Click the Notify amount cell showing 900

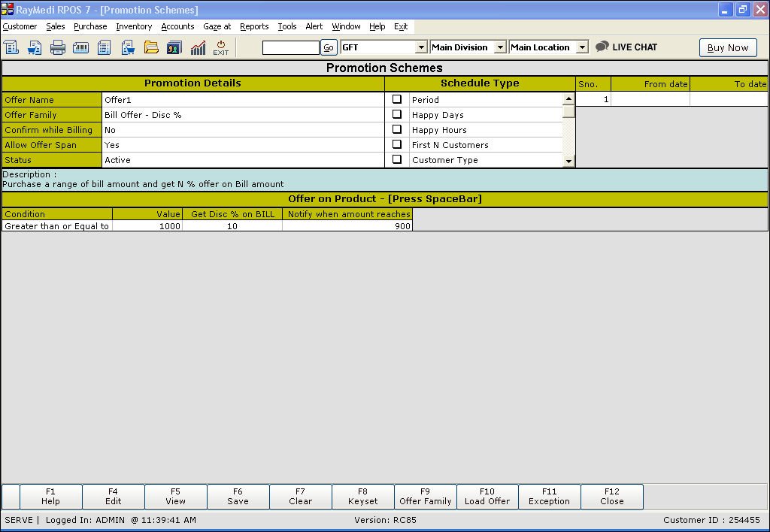(x=347, y=225)
